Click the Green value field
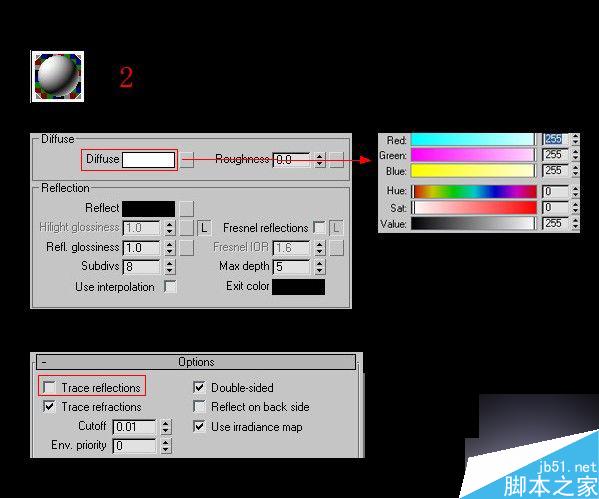This screenshot has height=499, width=599. click(555, 155)
